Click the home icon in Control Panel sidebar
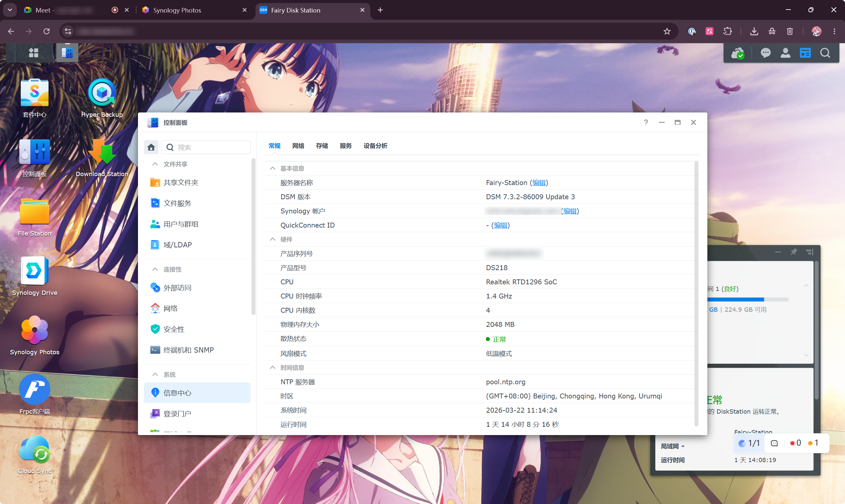The width and height of the screenshot is (845, 504). pyautogui.click(x=151, y=147)
